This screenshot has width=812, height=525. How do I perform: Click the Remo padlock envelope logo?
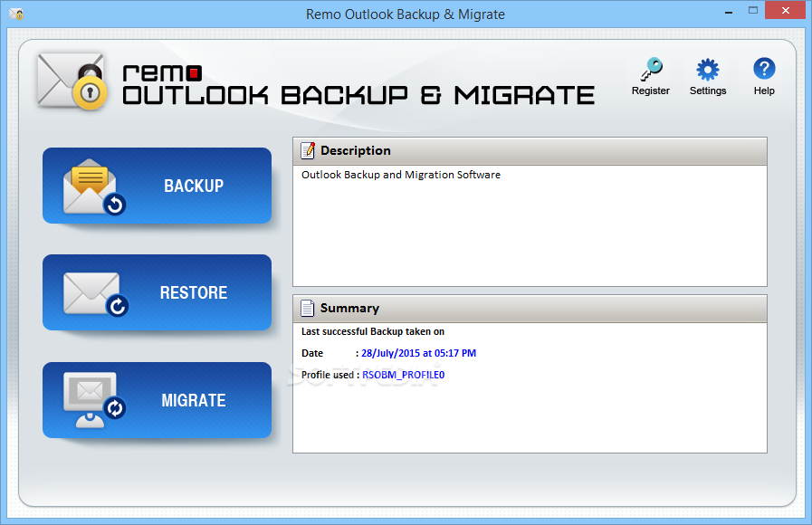72,81
